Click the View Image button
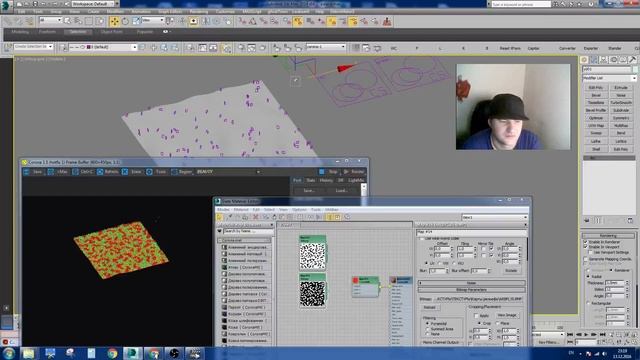The height and width of the screenshot is (360, 640). [x=507, y=315]
